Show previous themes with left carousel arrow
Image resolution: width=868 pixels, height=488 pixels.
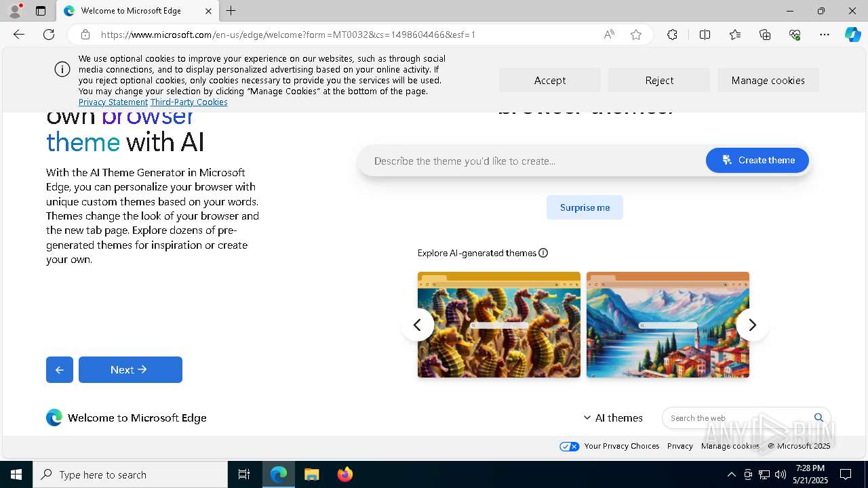[418, 325]
